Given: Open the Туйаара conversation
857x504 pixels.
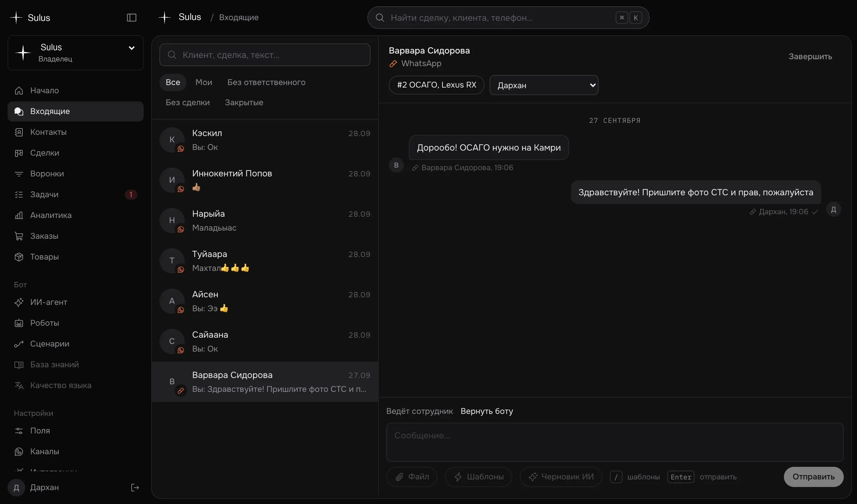Looking at the screenshot, I should click(x=265, y=261).
